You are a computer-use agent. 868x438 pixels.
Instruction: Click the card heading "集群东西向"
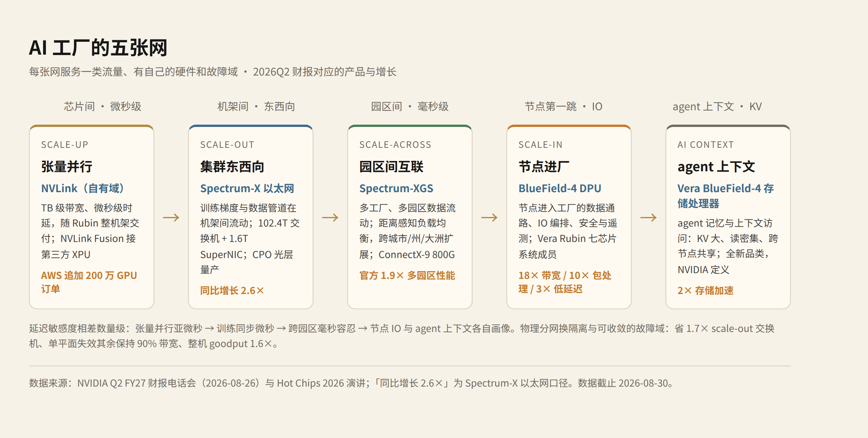(232, 167)
